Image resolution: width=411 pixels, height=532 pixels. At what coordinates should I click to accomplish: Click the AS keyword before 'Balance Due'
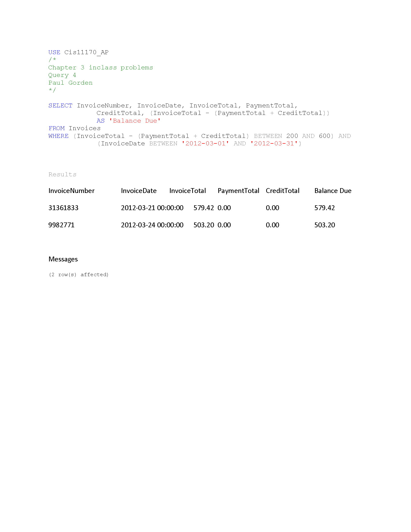pyautogui.click(x=101, y=121)
